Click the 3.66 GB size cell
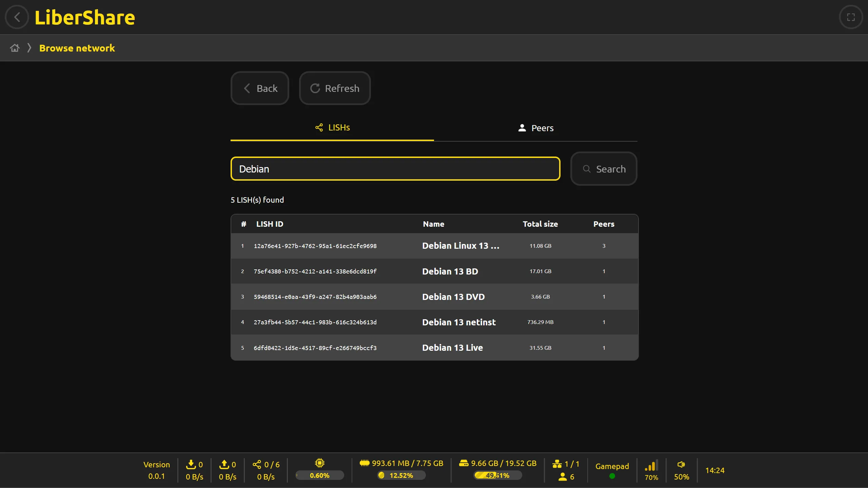The height and width of the screenshot is (488, 868). [x=540, y=297]
